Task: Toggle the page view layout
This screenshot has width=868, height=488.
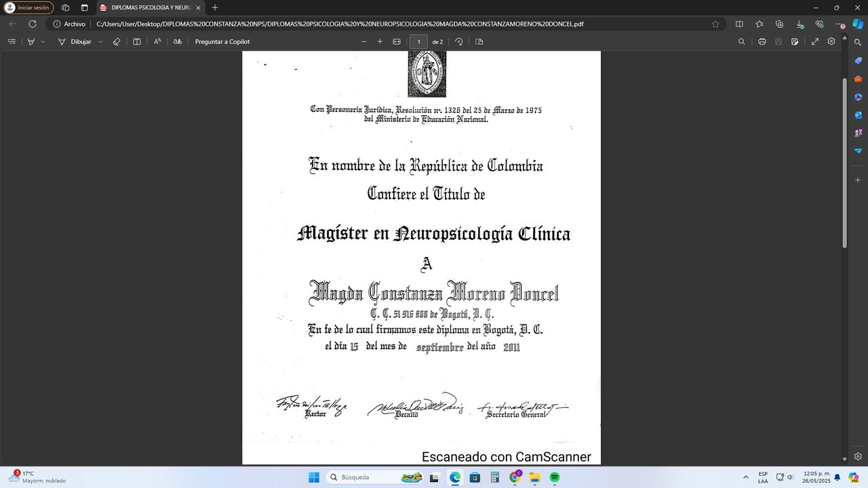Action: [479, 41]
